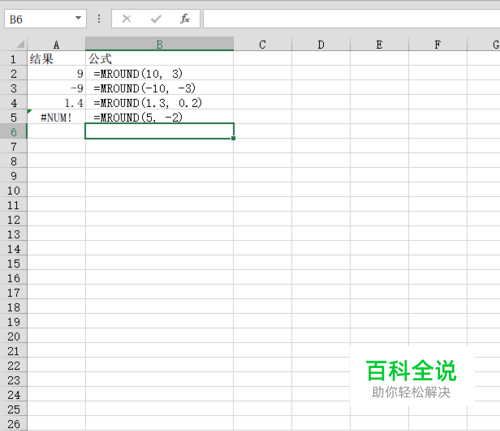The image size is (500, 431).
Task: Select row 6 header
Action: [13, 132]
